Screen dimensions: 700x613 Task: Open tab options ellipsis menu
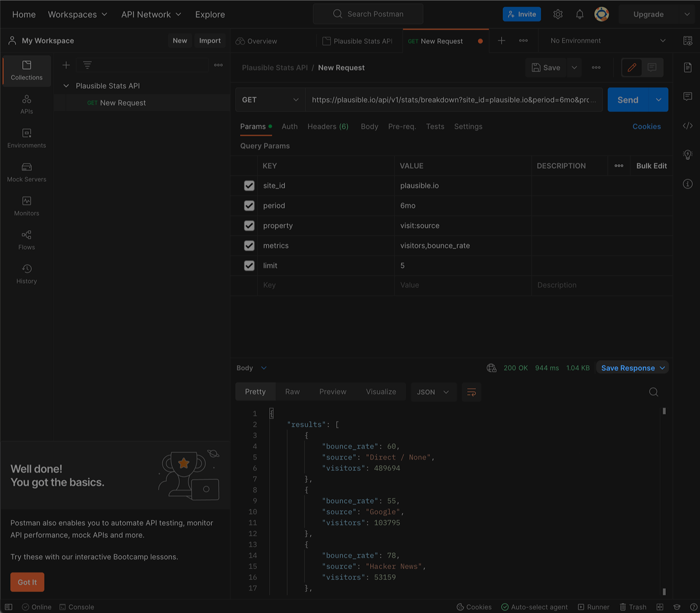523,41
